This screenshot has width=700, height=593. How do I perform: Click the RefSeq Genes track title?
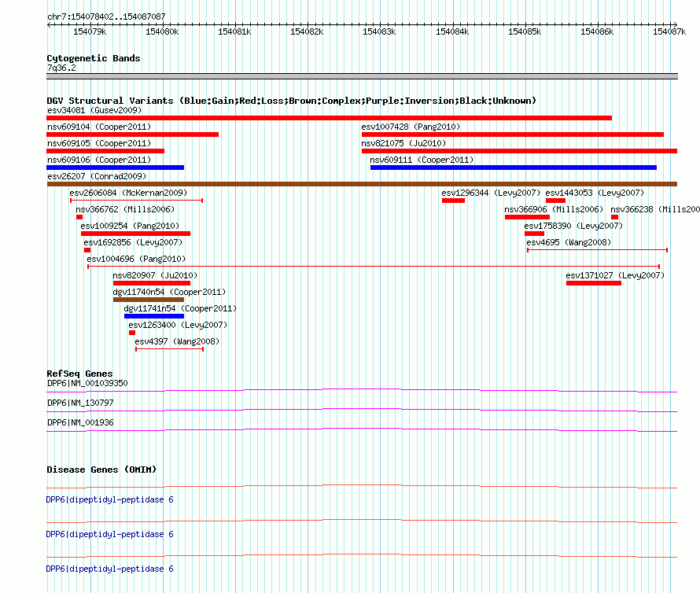click(80, 374)
